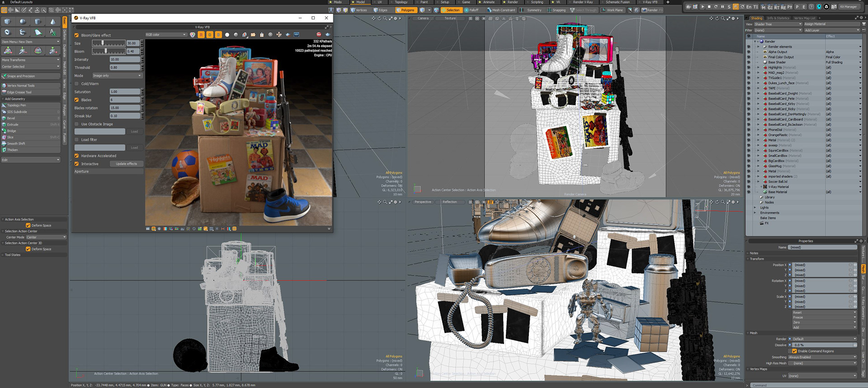Select the text tool icon

click(x=53, y=32)
